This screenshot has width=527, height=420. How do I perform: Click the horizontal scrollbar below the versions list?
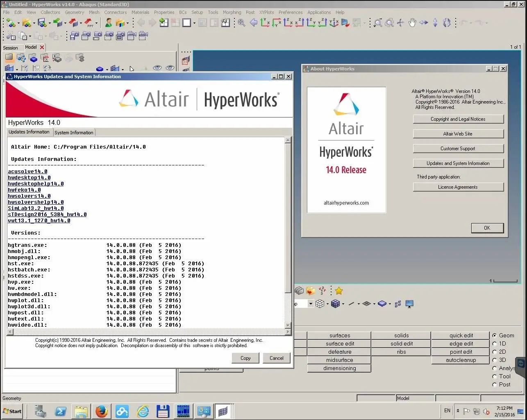tap(149, 332)
